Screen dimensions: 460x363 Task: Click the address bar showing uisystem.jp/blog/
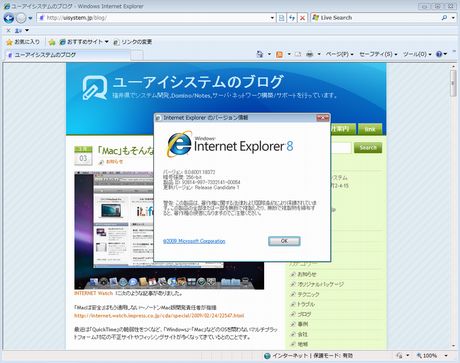(153, 18)
